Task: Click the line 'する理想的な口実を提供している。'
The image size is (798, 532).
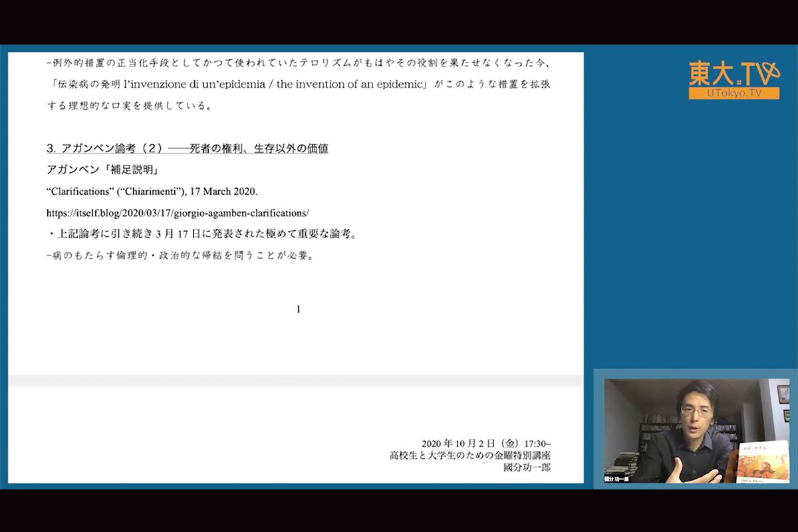Action: tap(129, 106)
